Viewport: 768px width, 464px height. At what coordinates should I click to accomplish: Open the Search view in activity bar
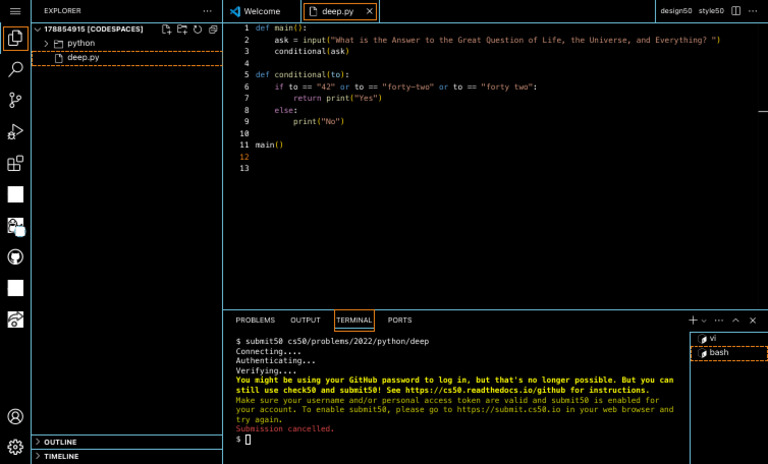pyautogui.click(x=15, y=70)
